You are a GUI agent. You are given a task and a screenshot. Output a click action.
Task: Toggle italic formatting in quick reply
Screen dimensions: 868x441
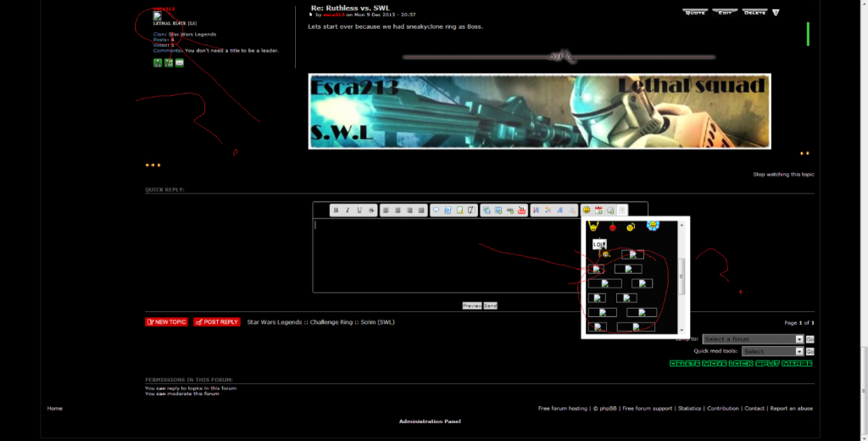pos(348,210)
